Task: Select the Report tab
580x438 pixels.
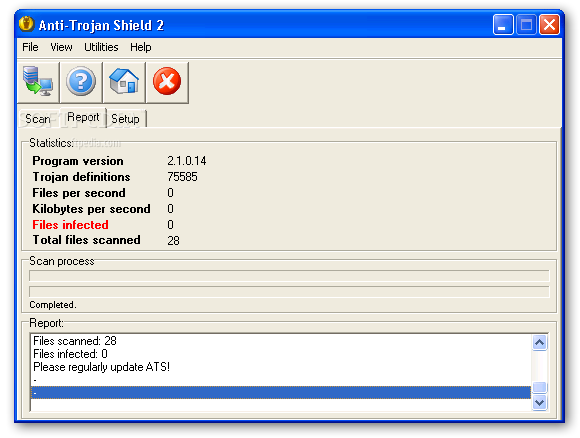Action: coord(83,117)
